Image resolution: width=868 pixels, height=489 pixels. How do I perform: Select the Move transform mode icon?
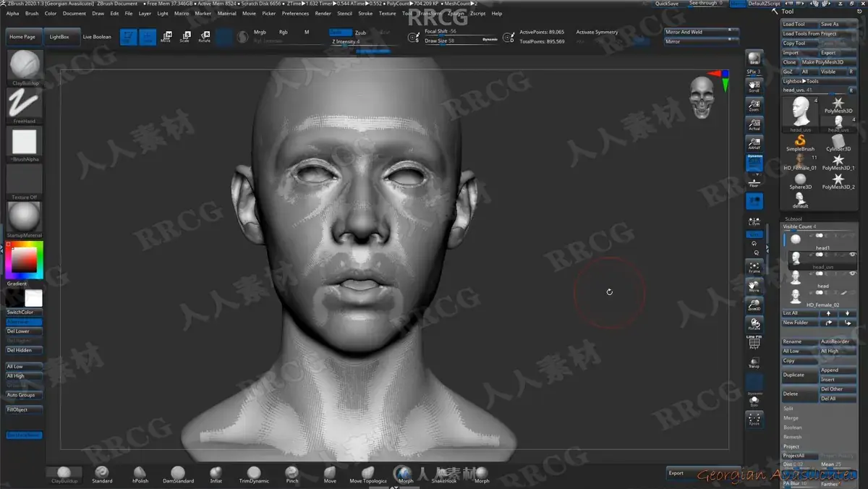point(166,37)
